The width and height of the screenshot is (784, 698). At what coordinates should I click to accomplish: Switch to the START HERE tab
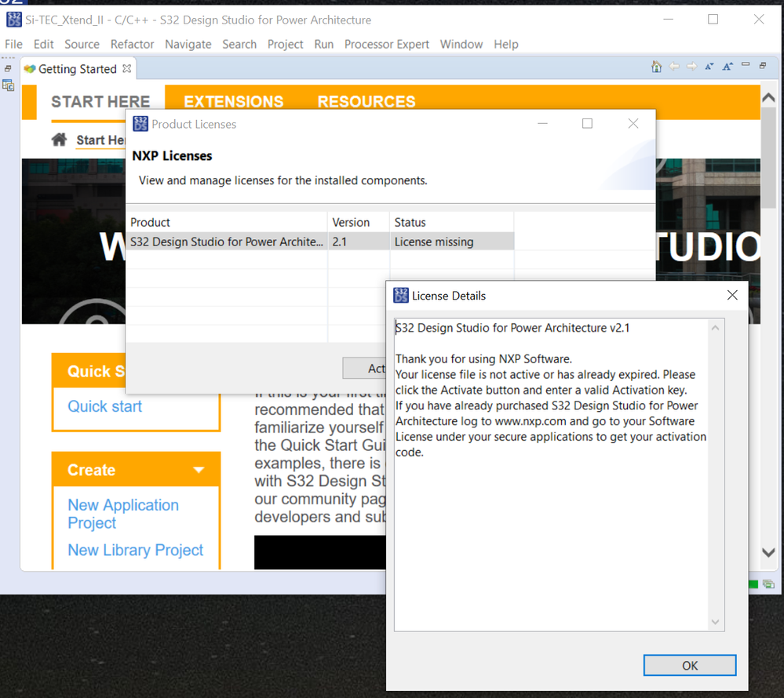[100, 102]
